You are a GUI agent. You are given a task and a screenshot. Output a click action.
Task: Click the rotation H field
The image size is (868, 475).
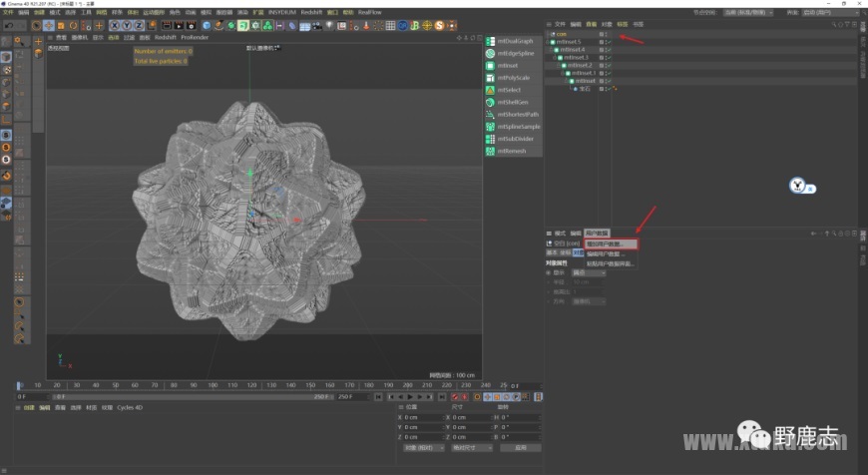[519, 417]
